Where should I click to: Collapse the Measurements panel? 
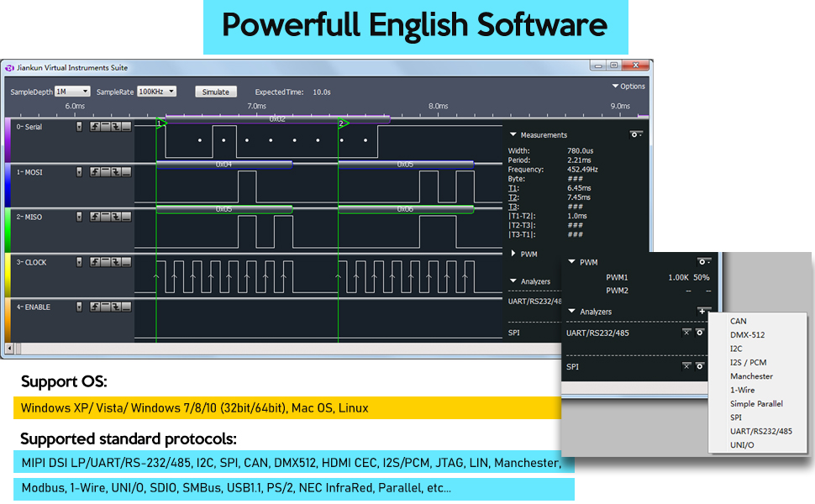tap(514, 134)
